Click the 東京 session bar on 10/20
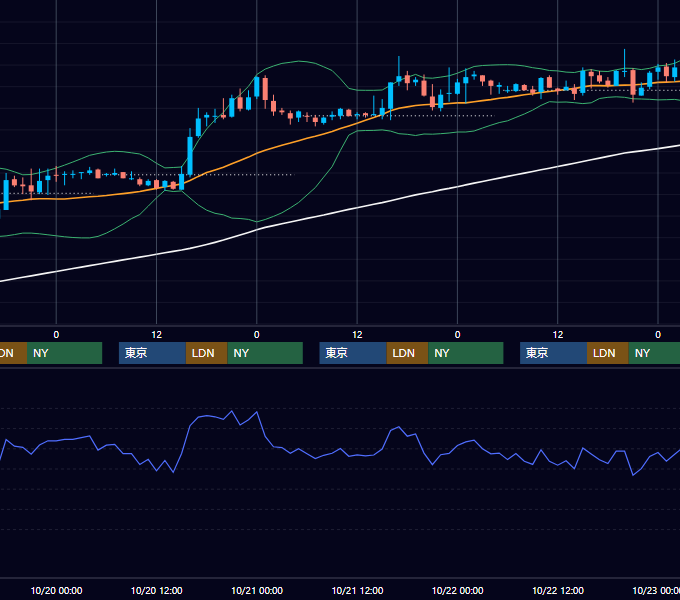The width and height of the screenshot is (680, 600). click(x=152, y=353)
